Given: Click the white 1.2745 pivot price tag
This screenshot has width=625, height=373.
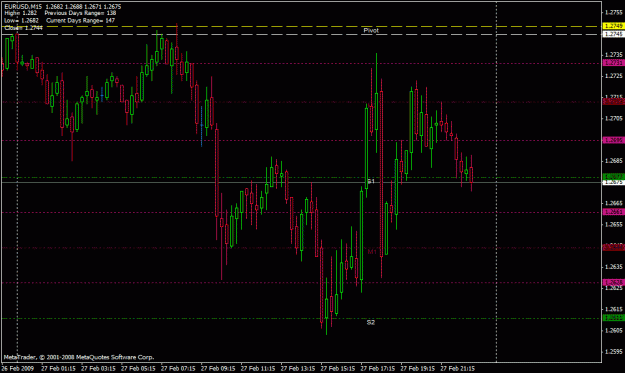Looking at the screenshot, I should pos(613,34).
